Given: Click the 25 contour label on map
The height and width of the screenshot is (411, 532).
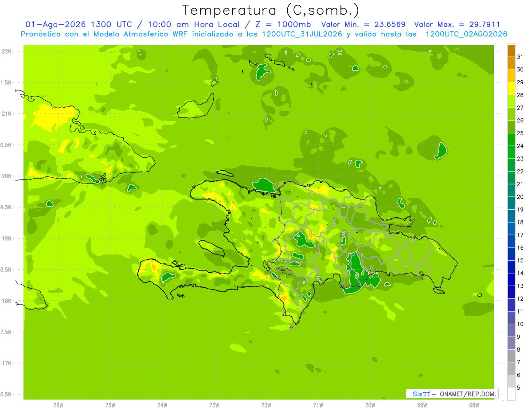Looking at the screenshot, I should tap(375, 275).
